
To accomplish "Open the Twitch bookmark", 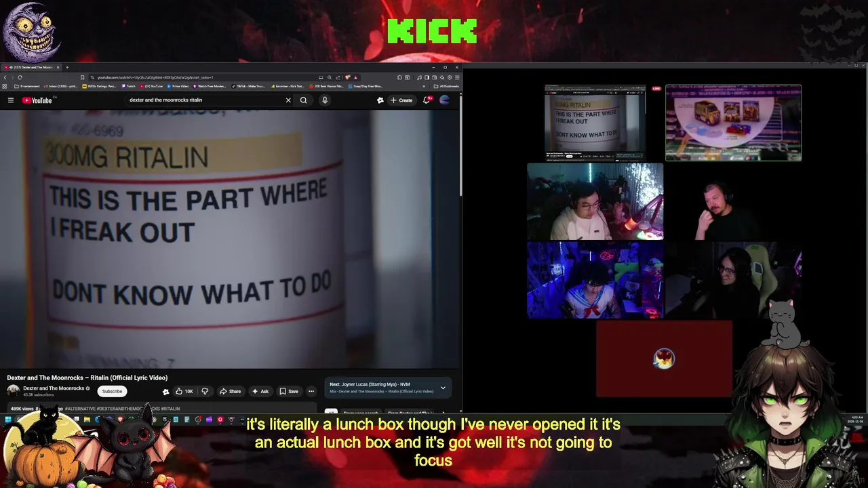I will [x=129, y=86].
